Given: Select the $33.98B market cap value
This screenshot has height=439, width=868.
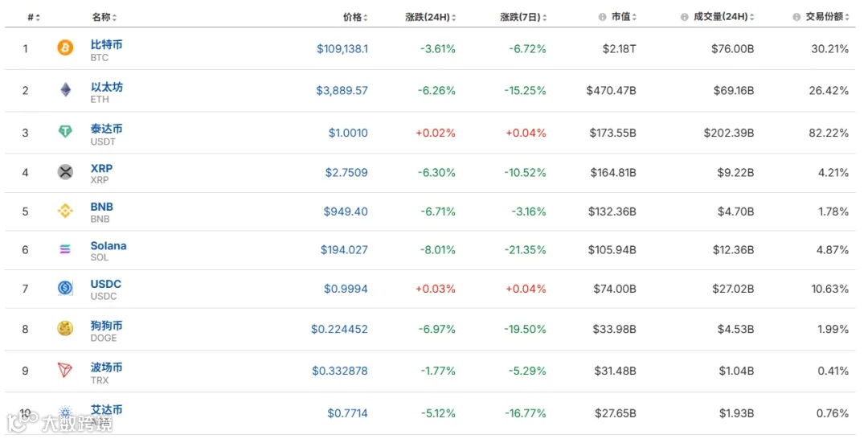Looking at the screenshot, I should pyautogui.click(x=615, y=330).
